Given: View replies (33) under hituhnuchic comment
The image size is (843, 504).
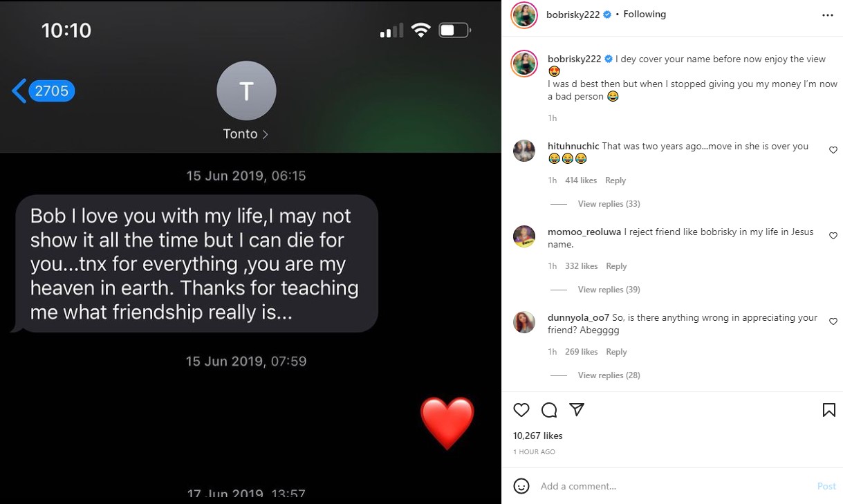Looking at the screenshot, I should point(609,204).
